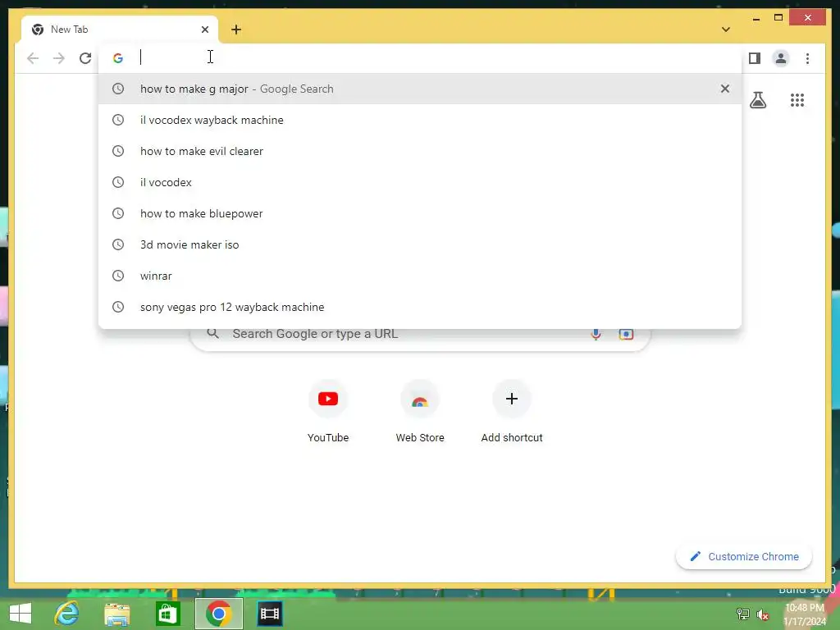
Task: Choose suggestion 'how to make bluepower'
Action: click(420, 213)
